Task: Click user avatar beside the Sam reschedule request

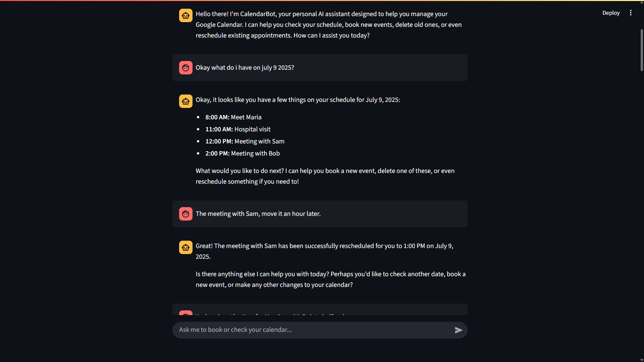Action: 185,214
